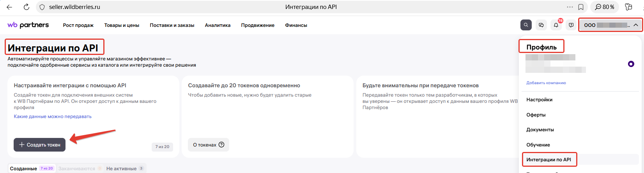Screen dimensions: 644x173
Task: Go back with the browser back arrow
Action: (9, 7)
